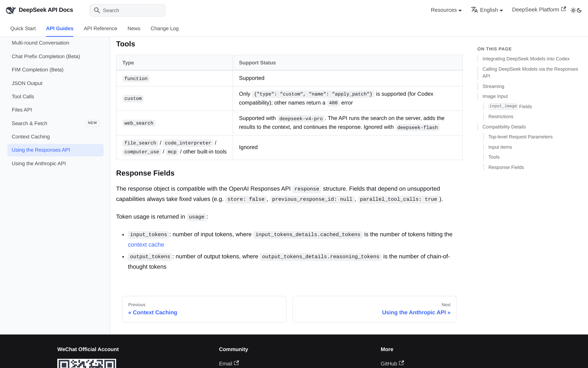Screen dimensions: 588x368
Task: Open the English language dropdown
Action: click(x=487, y=10)
